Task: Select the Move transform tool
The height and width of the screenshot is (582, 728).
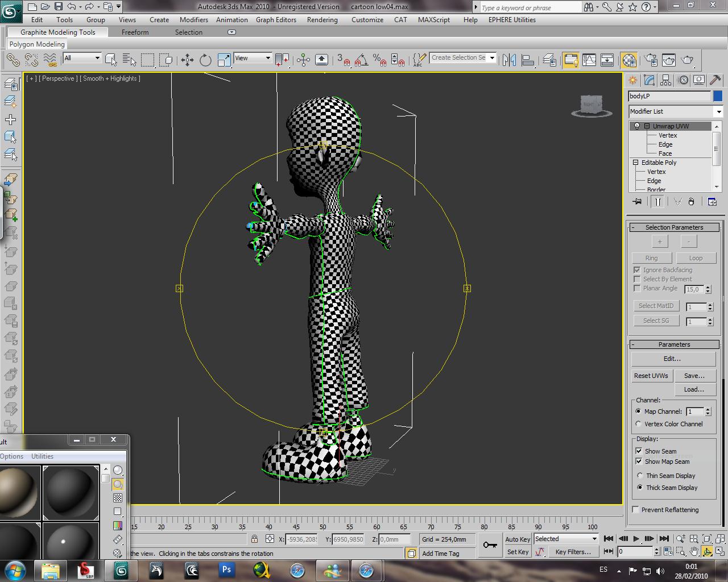Action: 187,60
